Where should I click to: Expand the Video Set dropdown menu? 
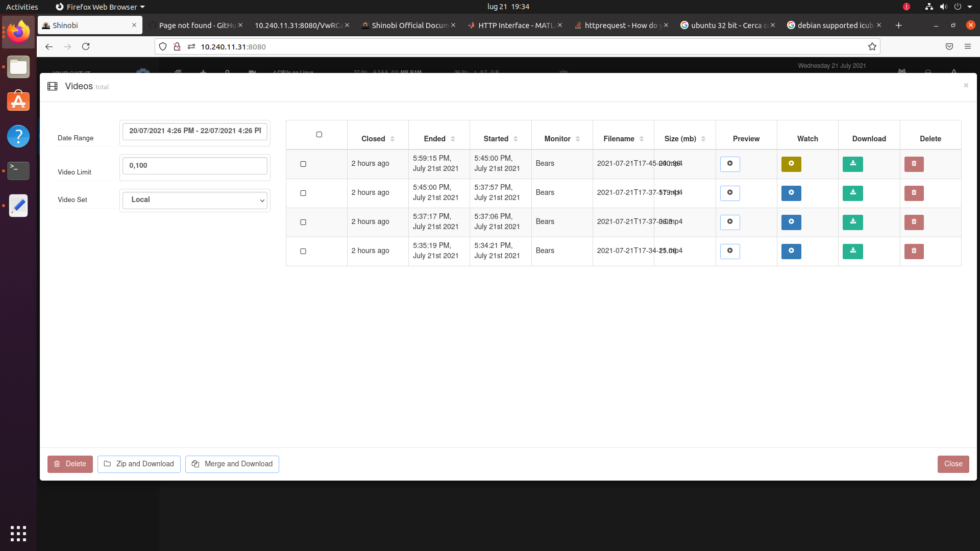click(195, 200)
